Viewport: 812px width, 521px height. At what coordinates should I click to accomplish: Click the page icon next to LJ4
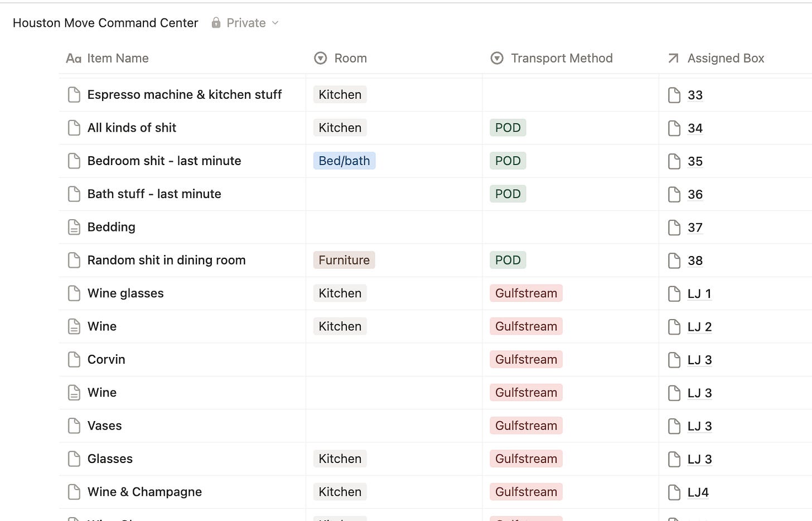click(x=674, y=493)
